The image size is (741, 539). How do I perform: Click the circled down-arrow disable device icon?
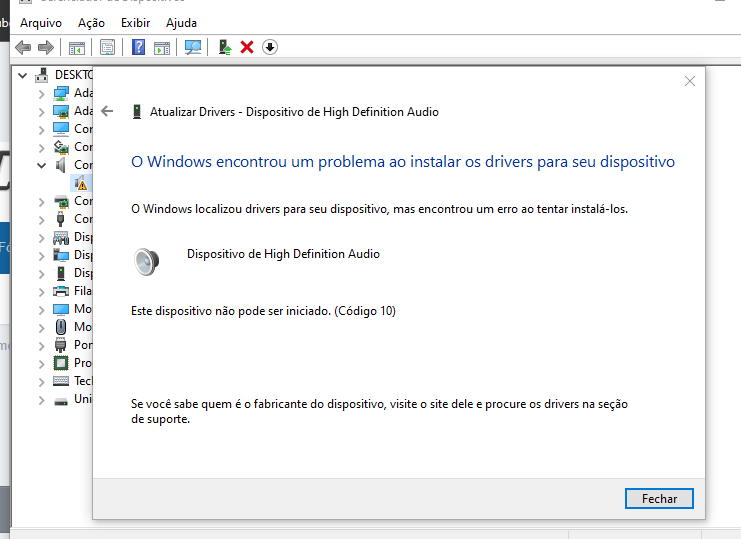(270, 47)
